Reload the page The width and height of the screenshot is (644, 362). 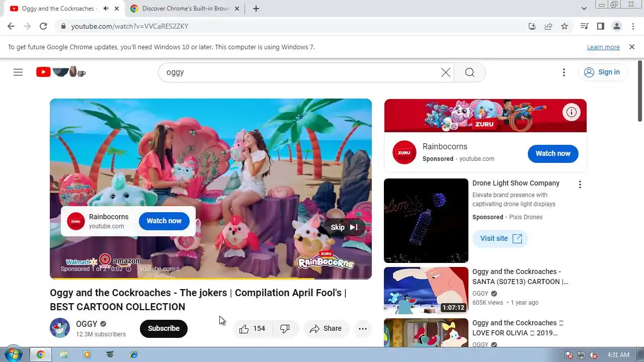pos(43,26)
